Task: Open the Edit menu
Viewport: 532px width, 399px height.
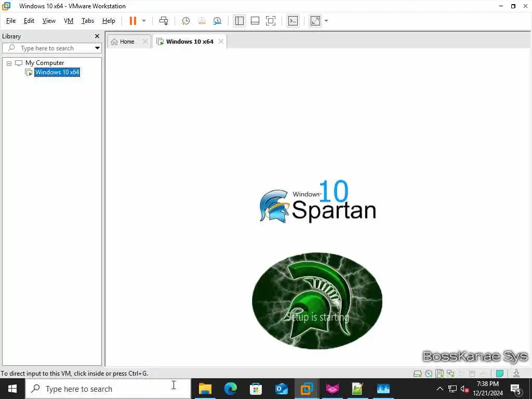Action: [x=29, y=21]
